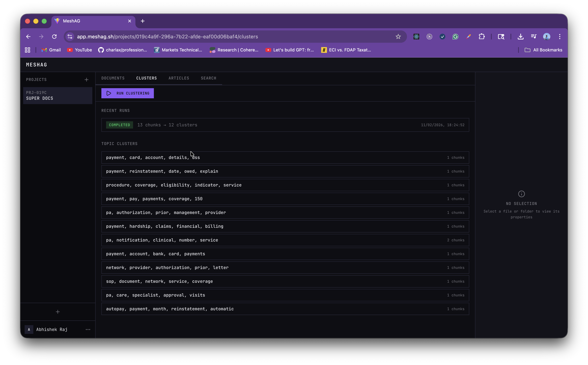Click the add project plus icon

click(86, 80)
